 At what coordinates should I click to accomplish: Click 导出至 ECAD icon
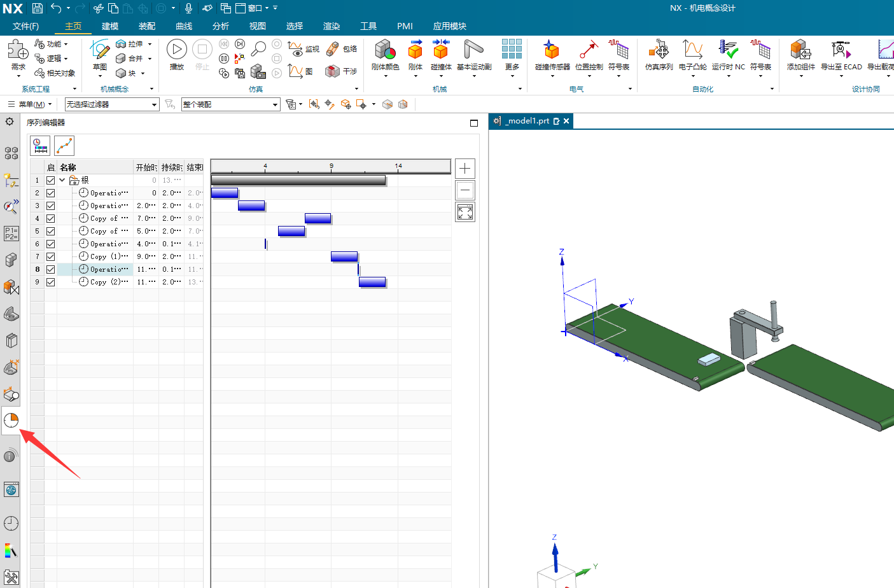[x=841, y=50]
